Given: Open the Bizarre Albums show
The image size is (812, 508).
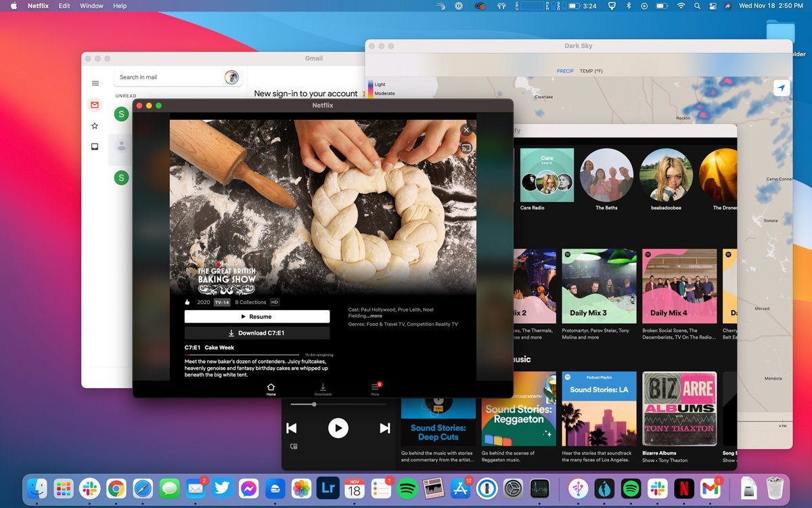Looking at the screenshot, I should pos(679,409).
